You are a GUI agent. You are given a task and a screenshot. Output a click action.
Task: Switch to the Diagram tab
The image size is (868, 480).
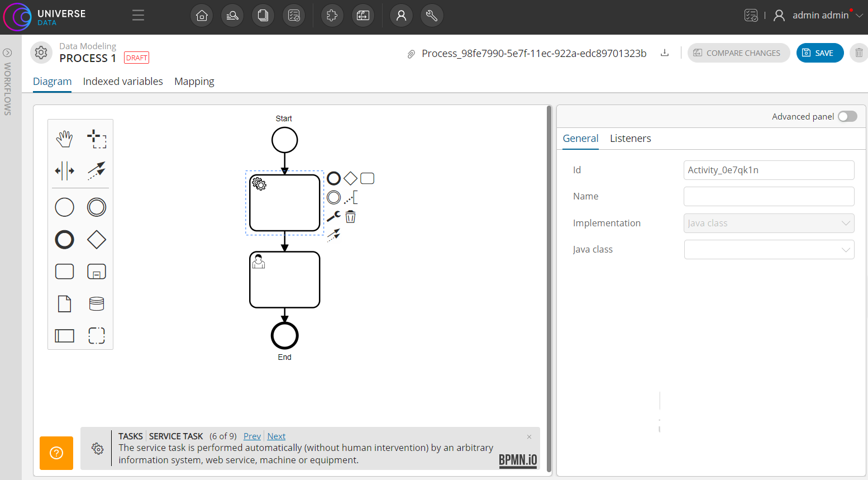pyautogui.click(x=53, y=82)
